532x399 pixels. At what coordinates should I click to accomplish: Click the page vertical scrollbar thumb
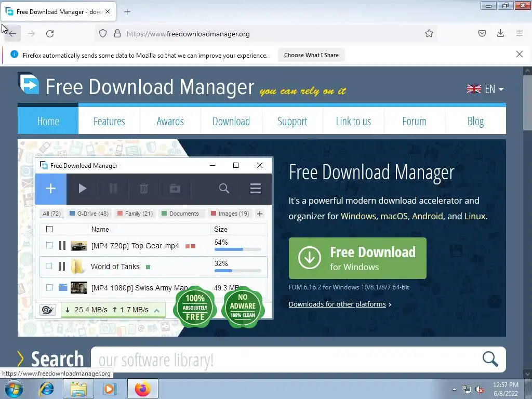tap(528, 102)
